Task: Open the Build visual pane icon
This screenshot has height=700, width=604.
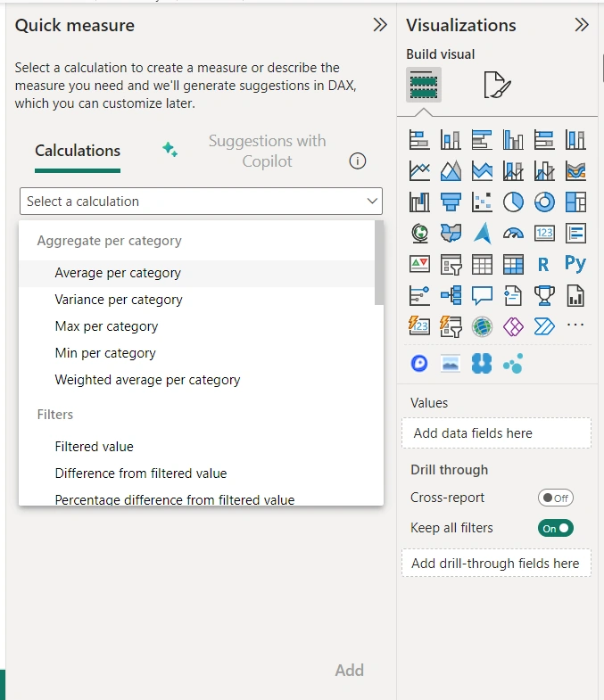Action: click(424, 85)
